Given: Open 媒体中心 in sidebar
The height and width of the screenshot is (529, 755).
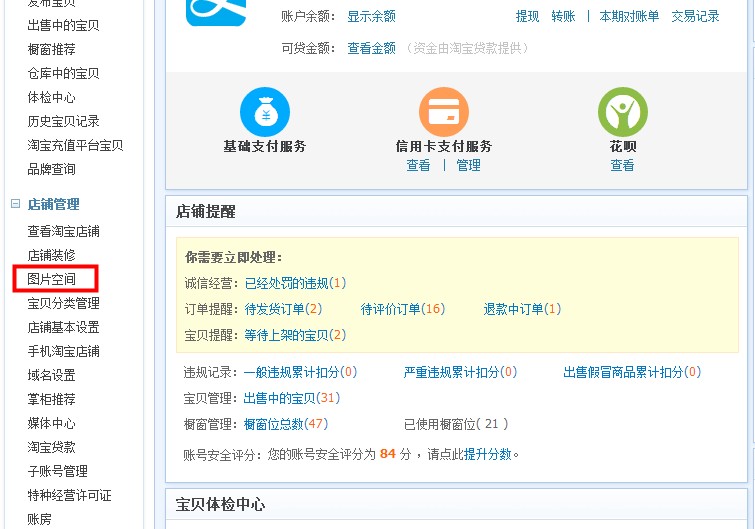Looking at the screenshot, I should (x=52, y=424).
